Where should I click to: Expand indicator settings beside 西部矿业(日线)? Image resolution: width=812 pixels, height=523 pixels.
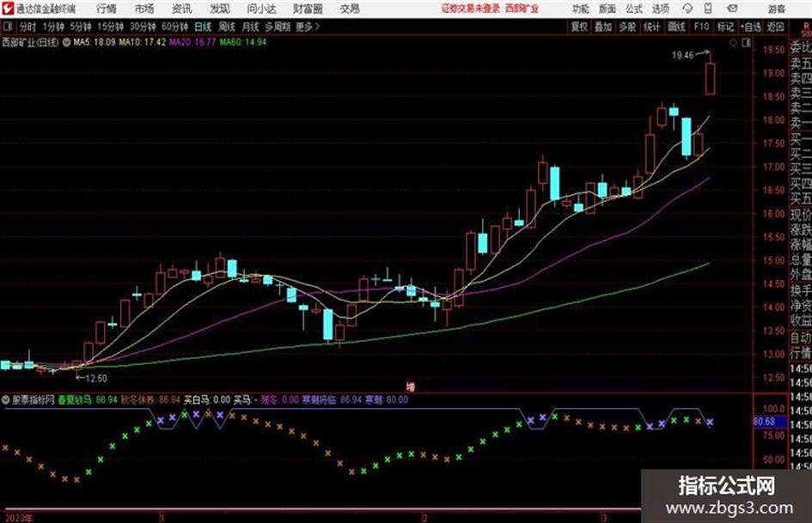(x=66, y=42)
